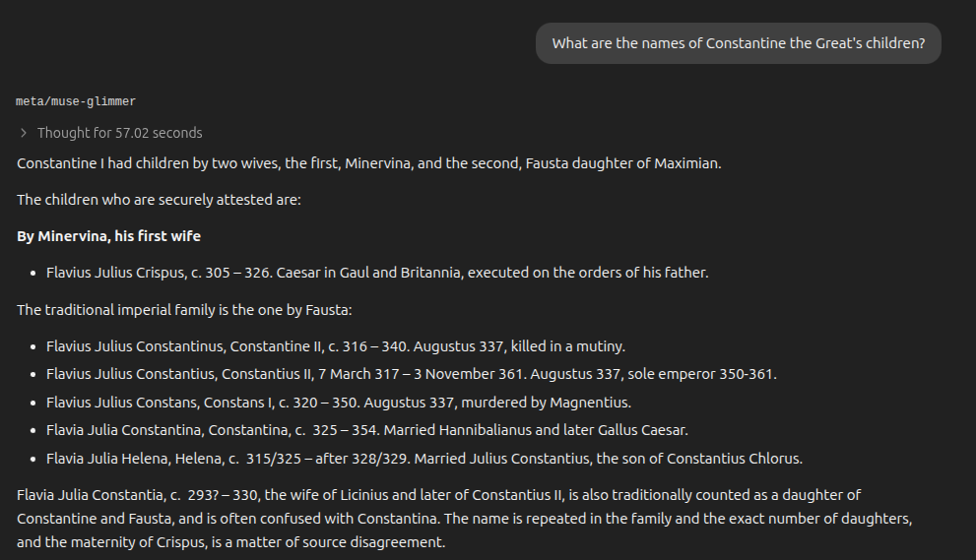Click the bullet dot before Crispus
The width and height of the screenshot is (976, 560).
[33, 274]
